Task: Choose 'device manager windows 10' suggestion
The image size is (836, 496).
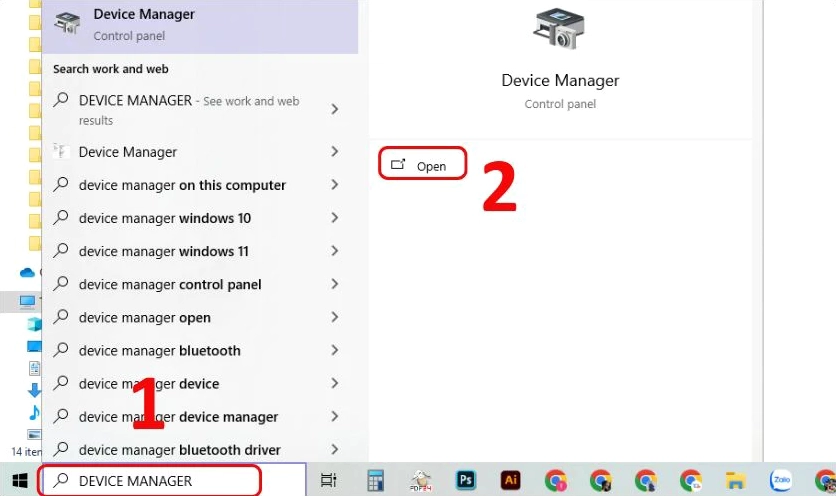Action: coord(200,218)
